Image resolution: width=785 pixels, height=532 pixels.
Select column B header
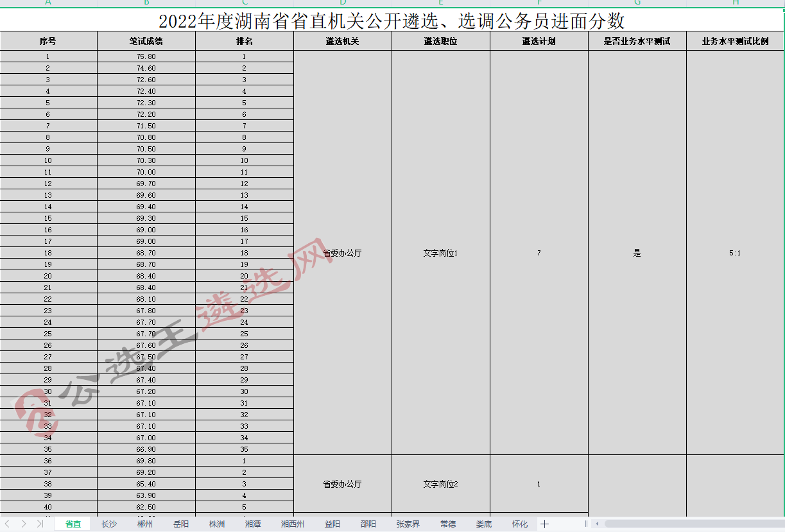tap(146, 3)
